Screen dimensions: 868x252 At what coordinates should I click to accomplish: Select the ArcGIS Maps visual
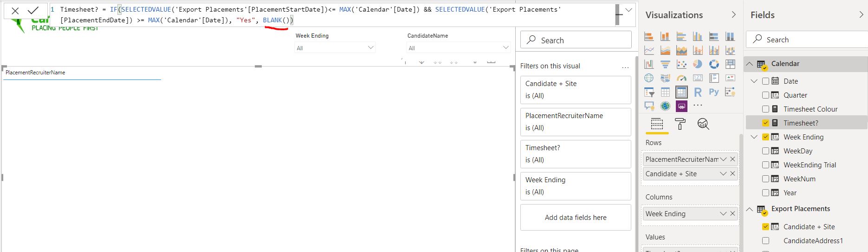[665, 106]
